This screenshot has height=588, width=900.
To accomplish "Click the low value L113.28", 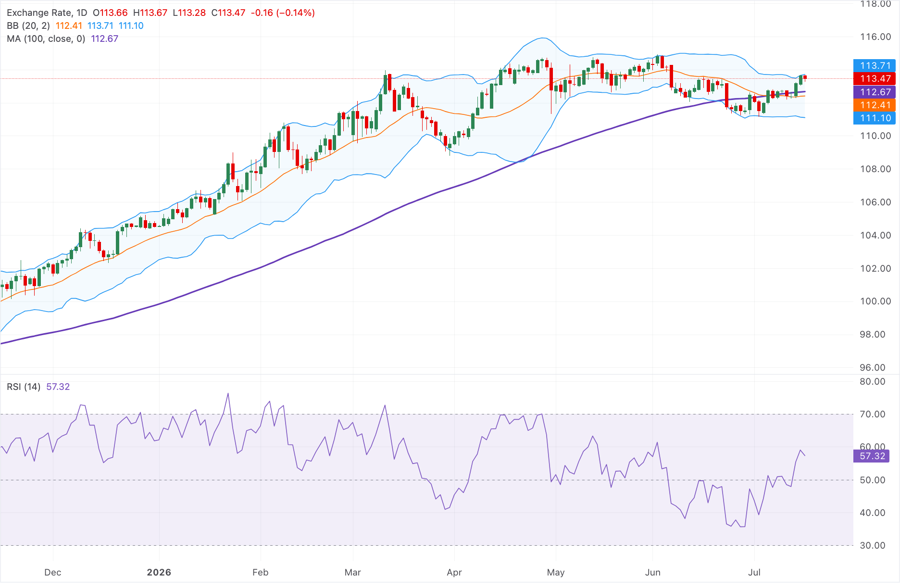I will click(x=189, y=13).
